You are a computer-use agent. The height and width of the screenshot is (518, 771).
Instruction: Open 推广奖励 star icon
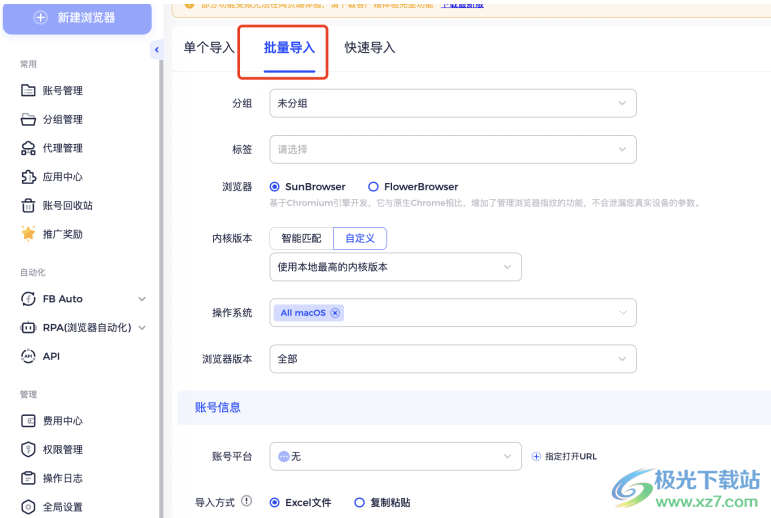point(28,234)
